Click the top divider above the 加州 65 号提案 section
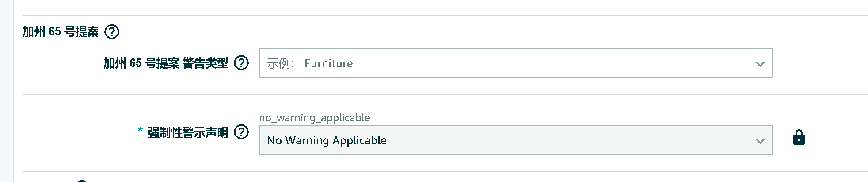868x182 pixels. coord(445,15)
